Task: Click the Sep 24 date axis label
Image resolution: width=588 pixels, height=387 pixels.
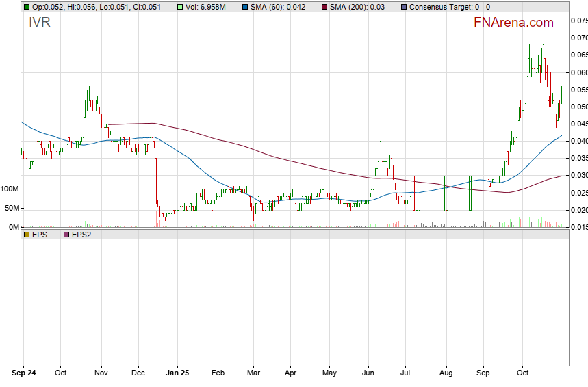Action: pyautogui.click(x=25, y=373)
